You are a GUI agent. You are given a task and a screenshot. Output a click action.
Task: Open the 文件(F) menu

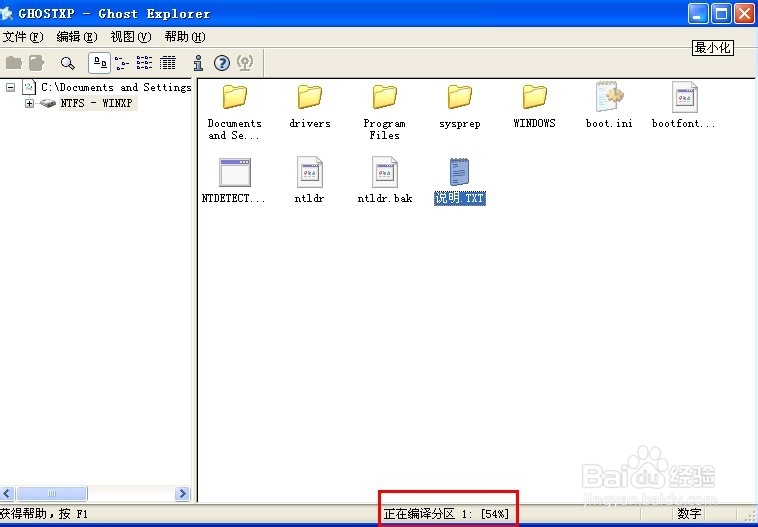click(x=23, y=37)
